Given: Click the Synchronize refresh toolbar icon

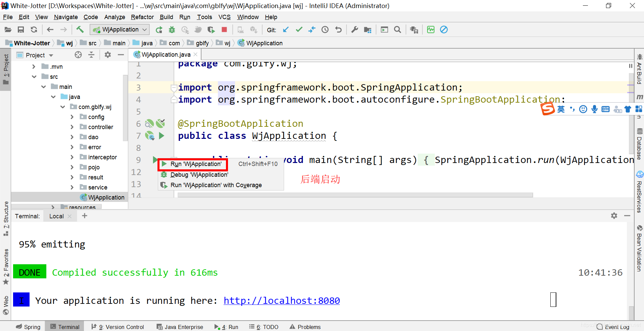Looking at the screenshot, I should coord(34,30).
